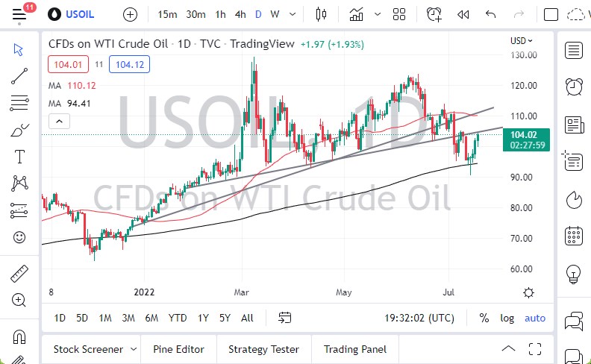This screenshot has width=591, height=364.
Task: Expand the USD currency dropdown
Action: tap(522, 41)
